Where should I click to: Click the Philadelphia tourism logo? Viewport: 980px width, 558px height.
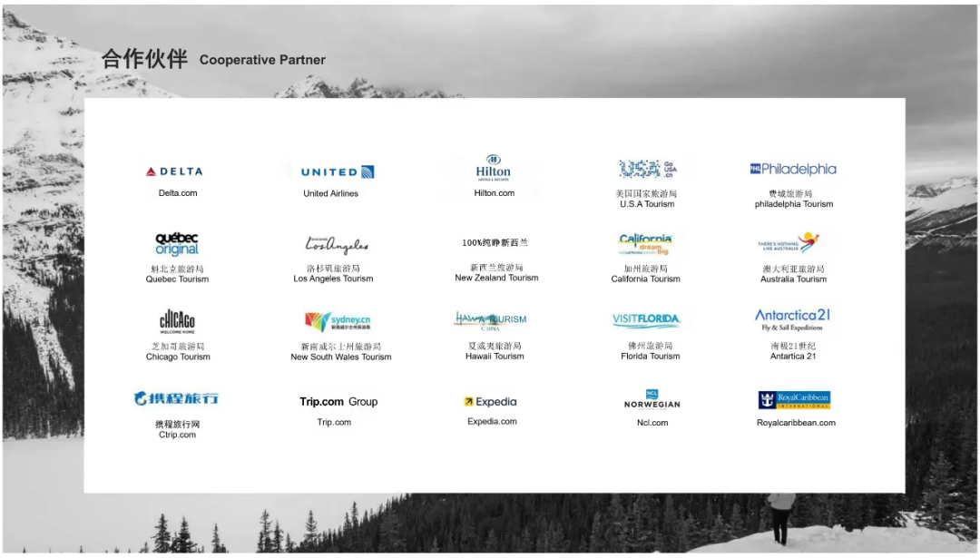pos(793,169)
